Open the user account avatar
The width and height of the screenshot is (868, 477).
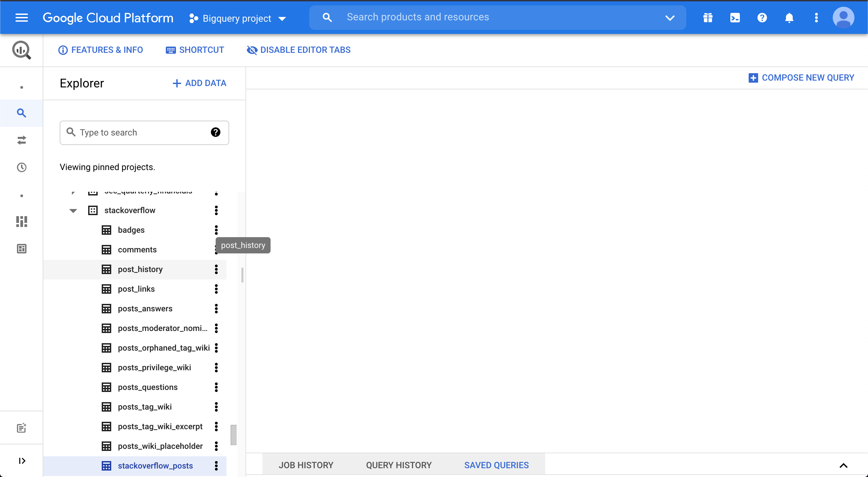(x=843, y=18)
